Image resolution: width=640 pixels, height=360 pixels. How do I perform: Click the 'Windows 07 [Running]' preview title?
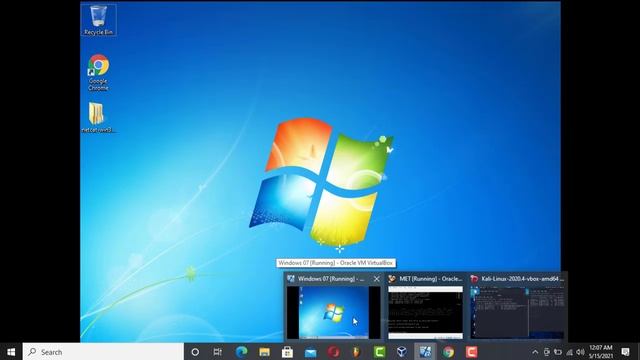331,279
